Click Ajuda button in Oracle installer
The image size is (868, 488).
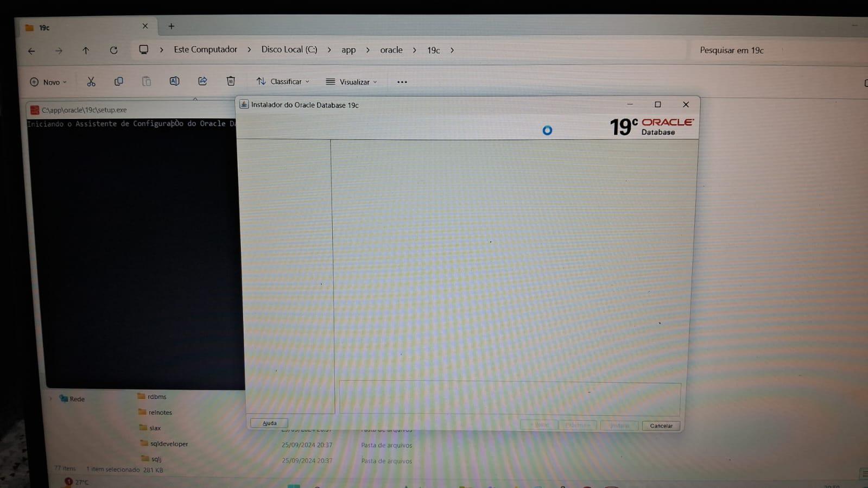(269, 423)
